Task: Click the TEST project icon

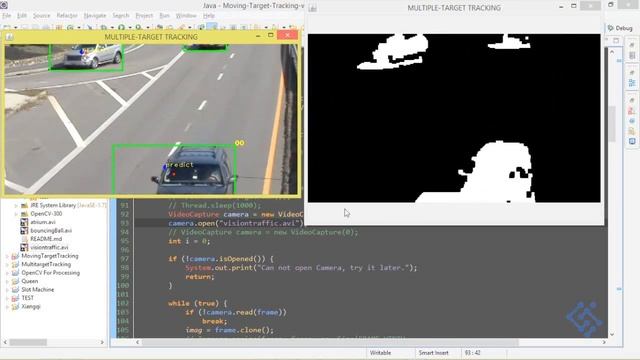Action: (x=15, y=298)
